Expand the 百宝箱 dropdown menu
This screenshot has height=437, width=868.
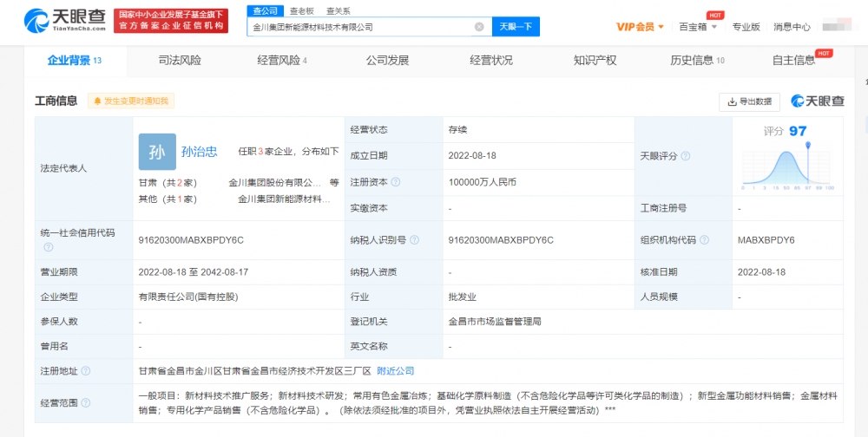[698, 27]
